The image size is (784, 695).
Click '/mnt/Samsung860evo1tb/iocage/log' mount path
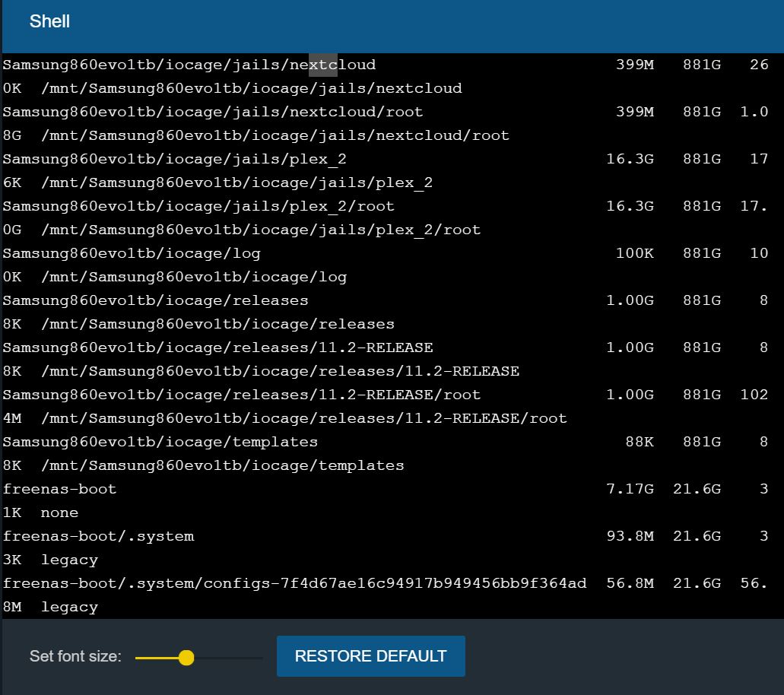(x=194, y=277)
